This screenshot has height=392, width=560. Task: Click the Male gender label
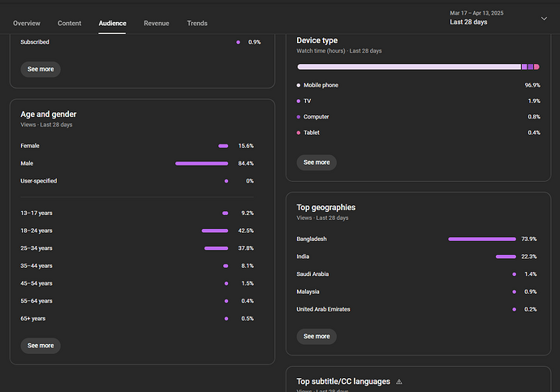(x=27, y=163)
